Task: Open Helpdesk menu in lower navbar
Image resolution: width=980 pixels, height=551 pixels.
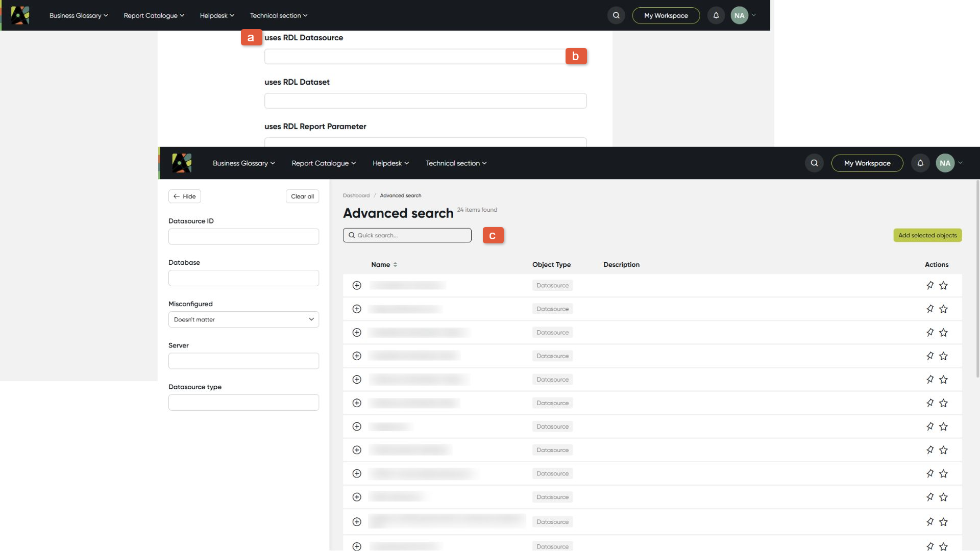Action: click(x=390, y=163)
